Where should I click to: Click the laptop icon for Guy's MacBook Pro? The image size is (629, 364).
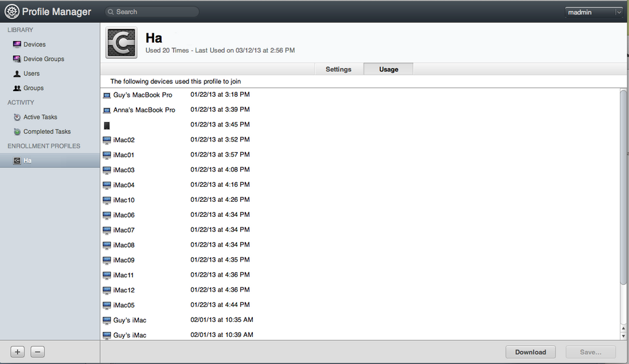[107, 96]
